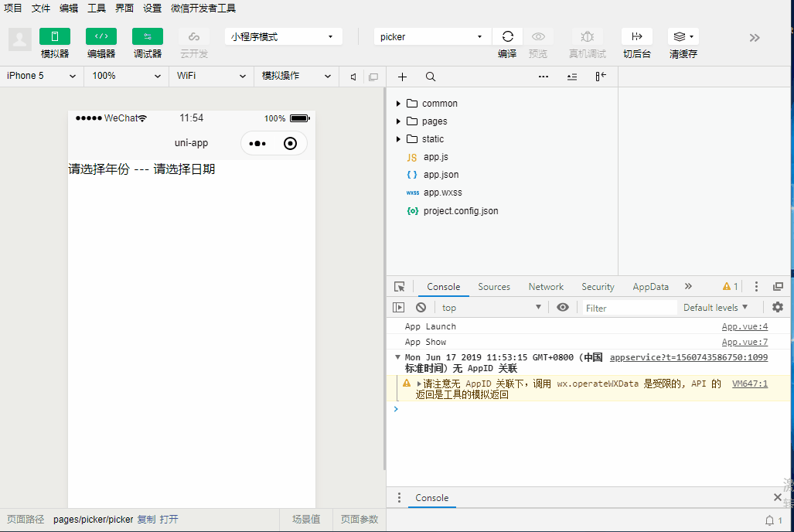794x532 pixels.
Task: Click the console Filter input field
Action: [x=629, y=308]
